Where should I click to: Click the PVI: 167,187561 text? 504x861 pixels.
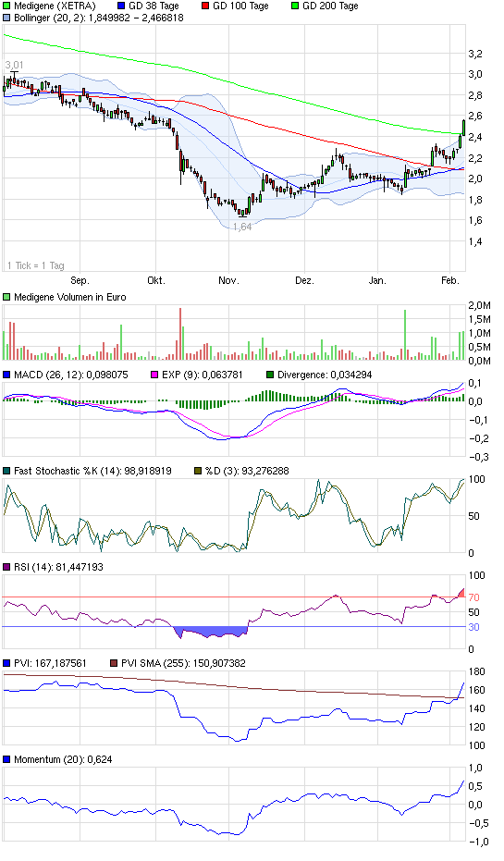[x=50, y=663]
